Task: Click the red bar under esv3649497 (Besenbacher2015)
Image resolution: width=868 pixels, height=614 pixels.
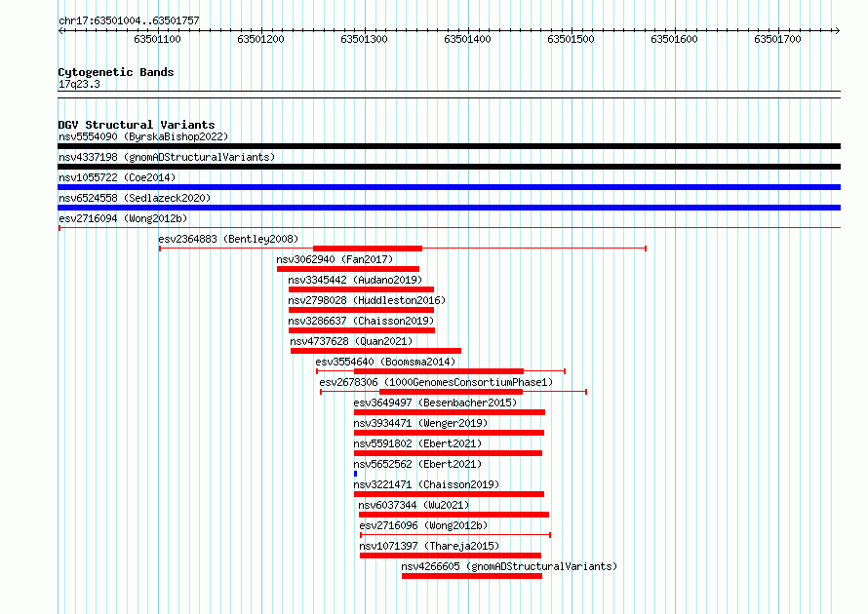Action: pos(450,412)
